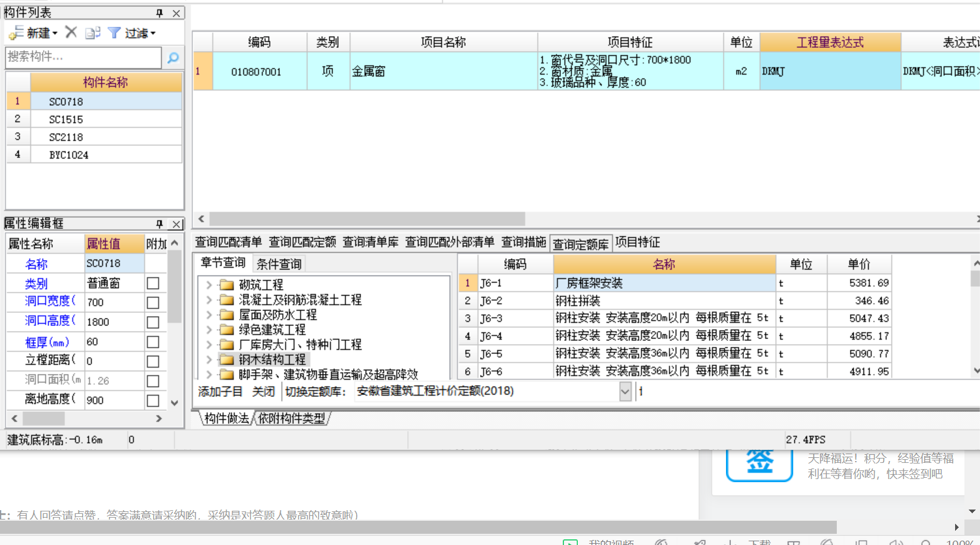Screen dimensions: 980x545
Task: Click the 搜索构件 search input
Action: coord(83,57)
